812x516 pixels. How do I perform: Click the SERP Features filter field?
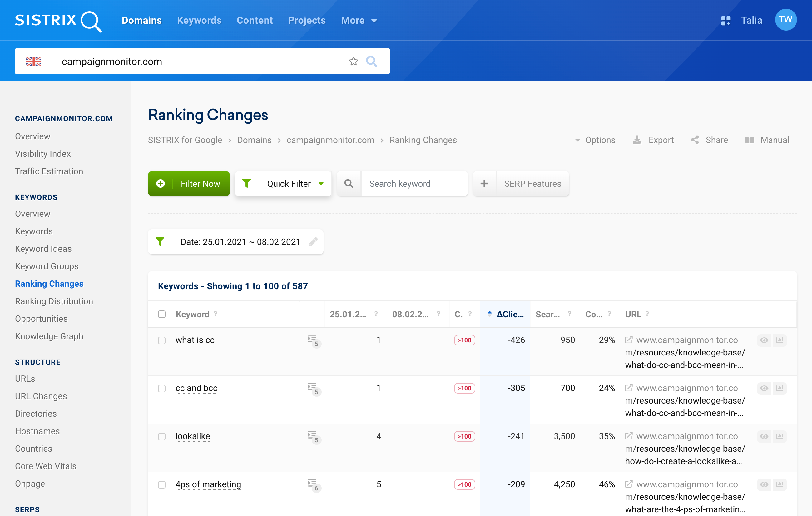tap(533, 183)
